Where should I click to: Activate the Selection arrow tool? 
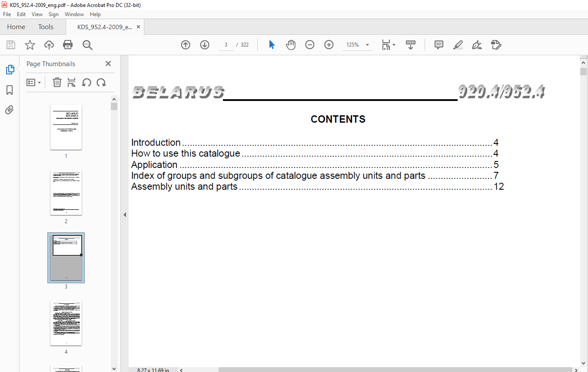(x=272, y=45)
